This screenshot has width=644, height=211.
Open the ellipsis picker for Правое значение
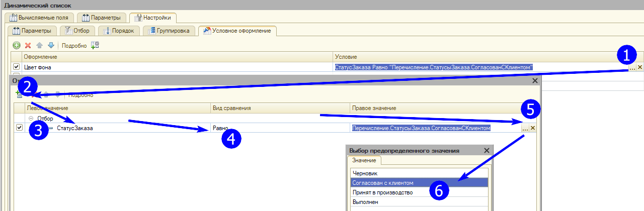point(525,129)
